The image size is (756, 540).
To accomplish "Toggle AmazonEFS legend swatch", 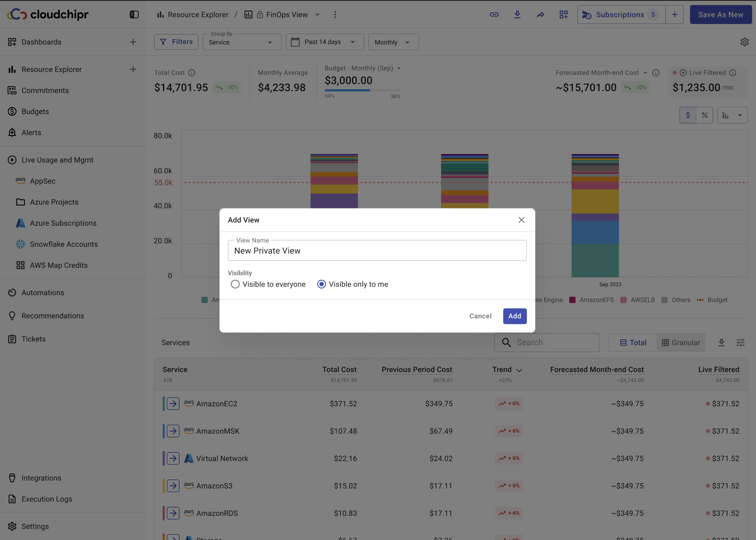I will 572,300.
